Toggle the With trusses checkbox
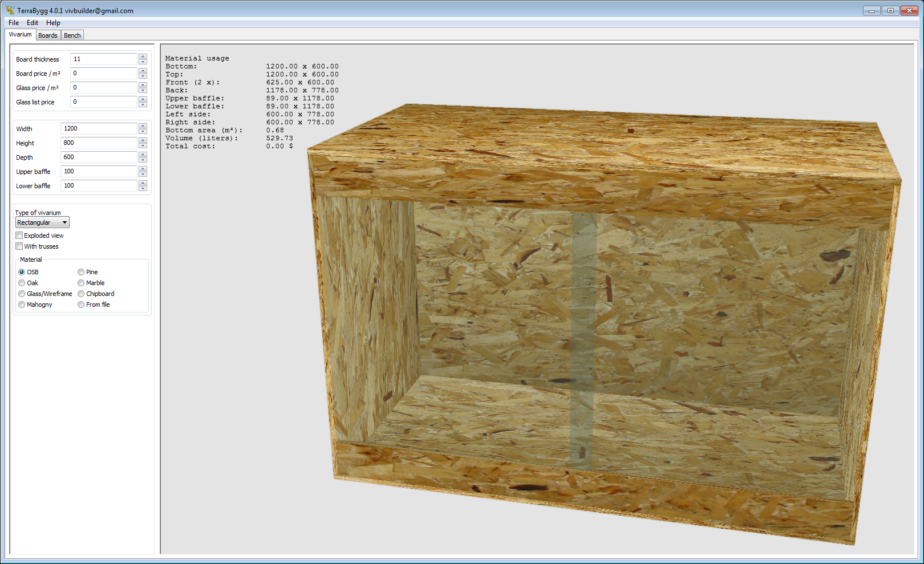Viewport: 924px width, 564px height. point(19,246)
